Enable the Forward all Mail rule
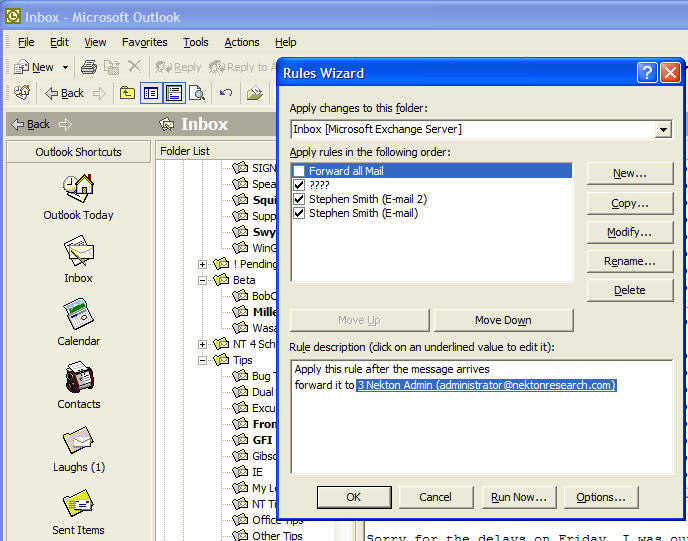 [300, 172]
